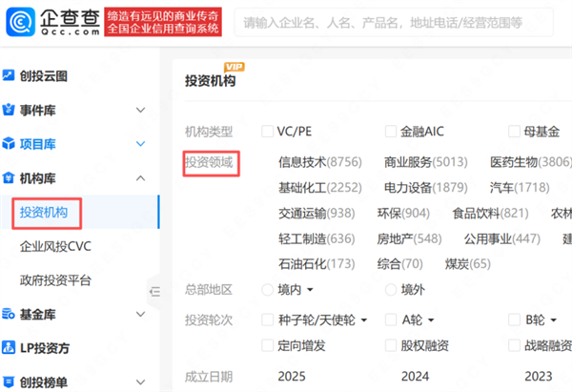The width and height of the screenshot is (572, 392).
Task: Select 投资机构 in the sidebar
Action: pos(44,212)
